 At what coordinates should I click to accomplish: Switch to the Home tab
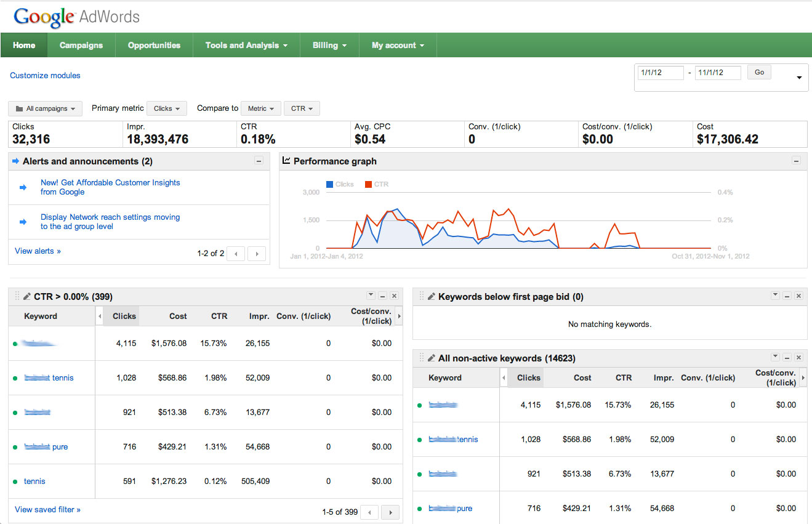point(24,45)
